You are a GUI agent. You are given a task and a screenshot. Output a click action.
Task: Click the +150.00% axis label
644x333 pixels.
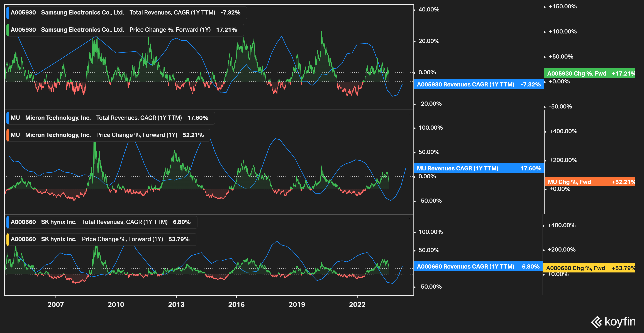(563, 6)
